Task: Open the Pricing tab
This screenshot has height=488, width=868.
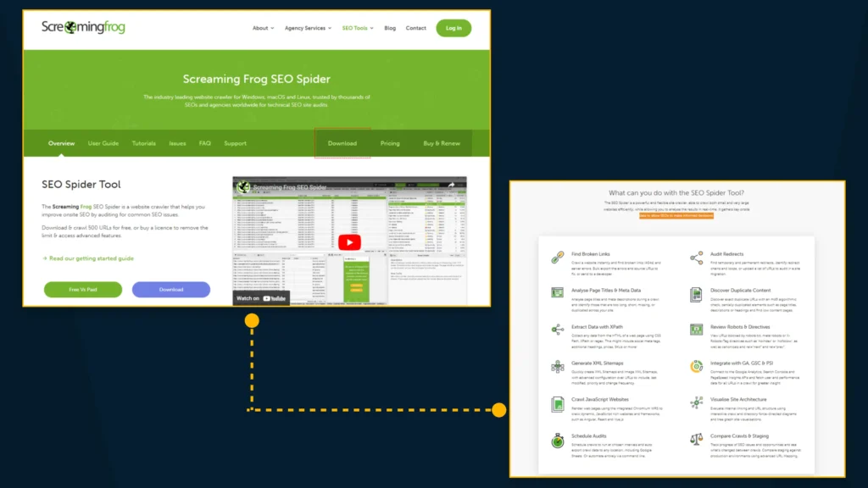Action: pos(390,143)
